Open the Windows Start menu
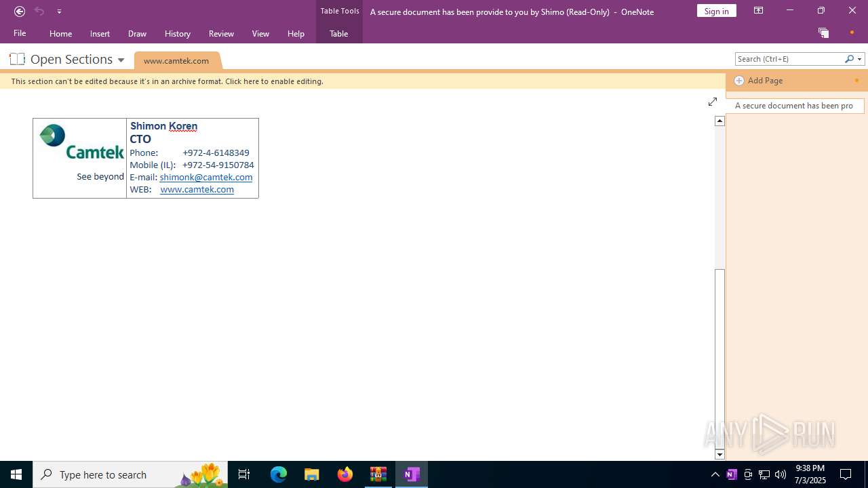This screenshot has width=868, height=488. point(16,474)
